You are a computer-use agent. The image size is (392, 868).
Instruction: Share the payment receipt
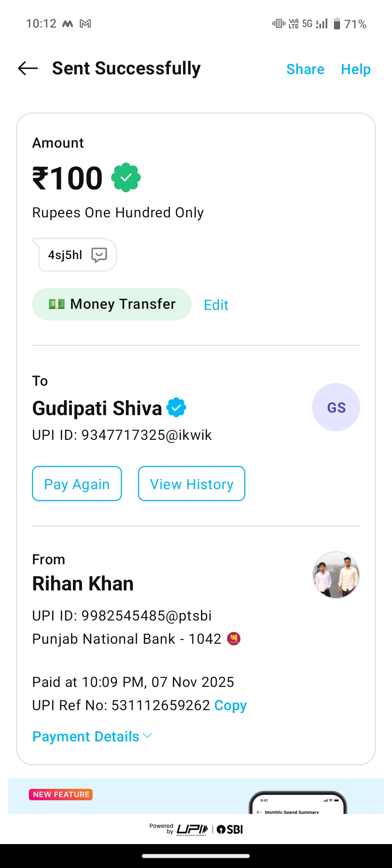pyautogui.click(x=305, y=69)
